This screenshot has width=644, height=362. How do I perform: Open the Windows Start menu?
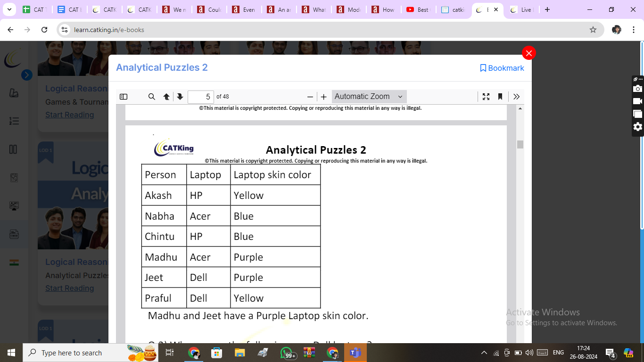(x=11, y=353)
